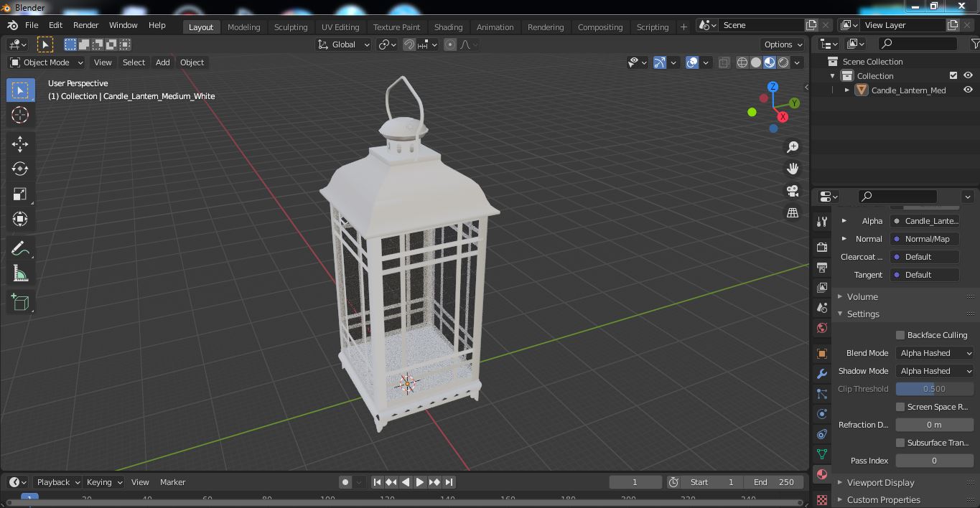Select the Rotate tool
The image size is (980, 508).
(20, 169)
